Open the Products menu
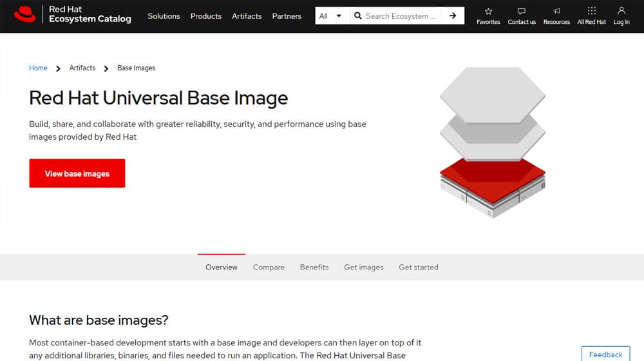 (x=206, y=16)
